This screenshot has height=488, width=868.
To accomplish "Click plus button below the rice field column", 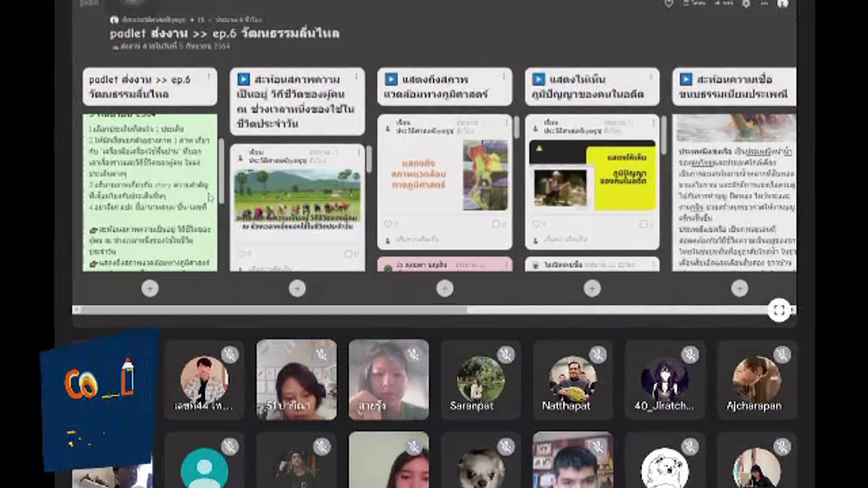I will click(x=297, y=289).
